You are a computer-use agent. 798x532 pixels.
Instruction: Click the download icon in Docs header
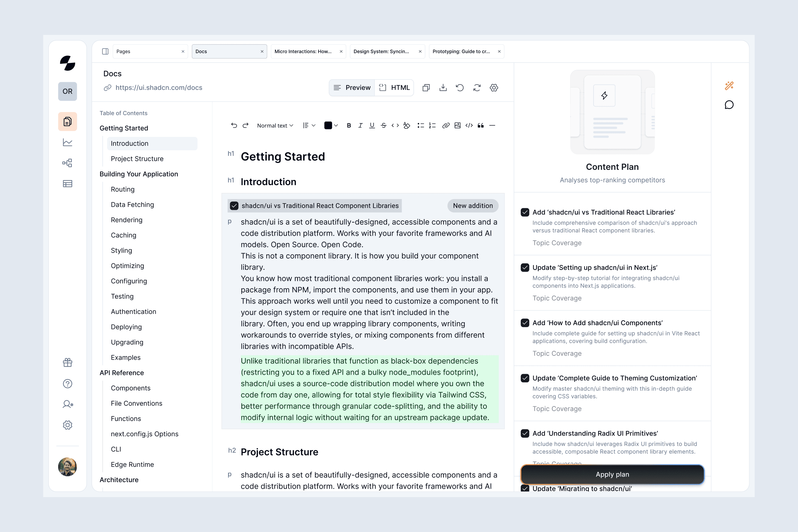(x=443, y=87)
